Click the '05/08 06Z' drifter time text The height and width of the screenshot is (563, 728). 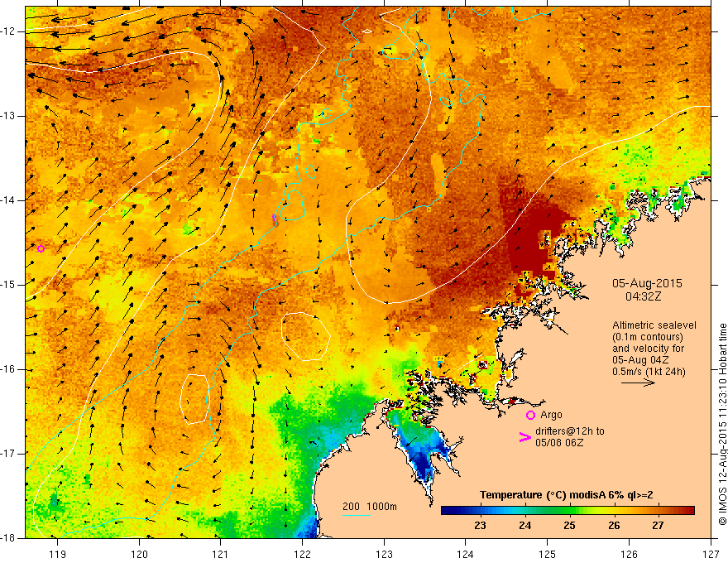click(559, 443)
